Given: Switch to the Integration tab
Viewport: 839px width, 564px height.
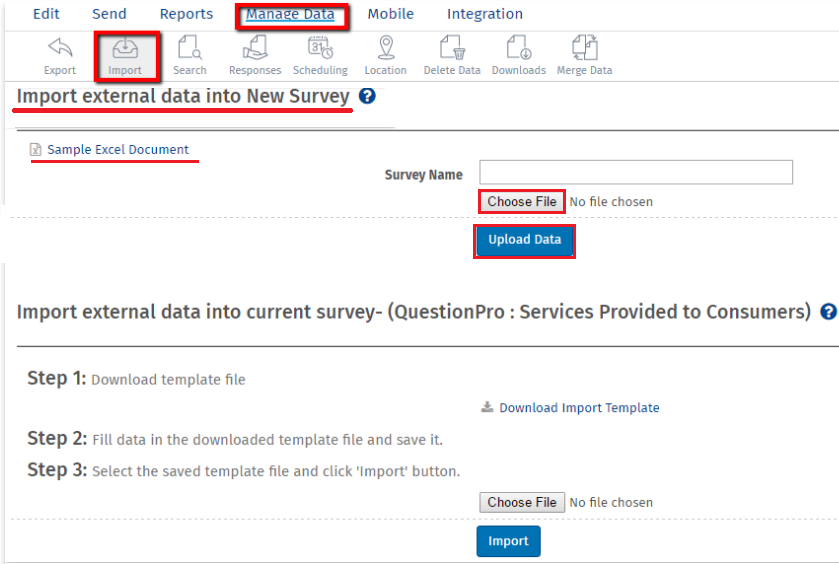Looking at the screenshot, I should coord(485,14).
